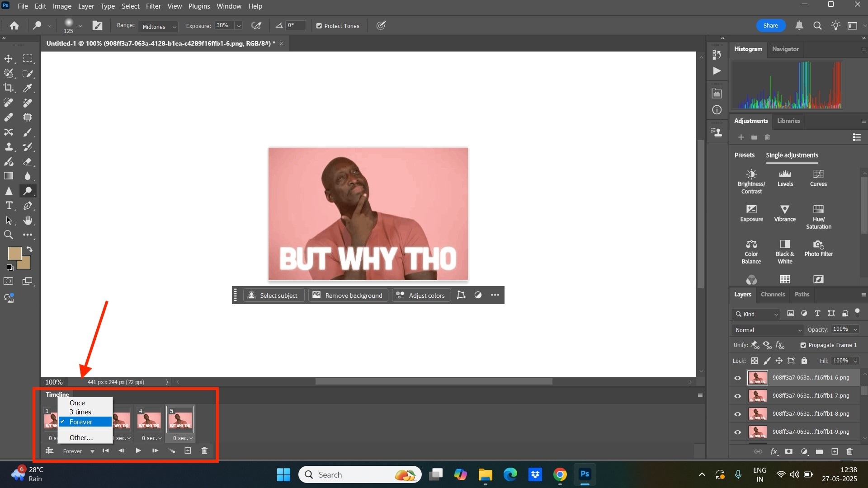The image size is (868, 488).
Task: Hide the layer ending in f16ffb1-6.png
Action: 737,378
